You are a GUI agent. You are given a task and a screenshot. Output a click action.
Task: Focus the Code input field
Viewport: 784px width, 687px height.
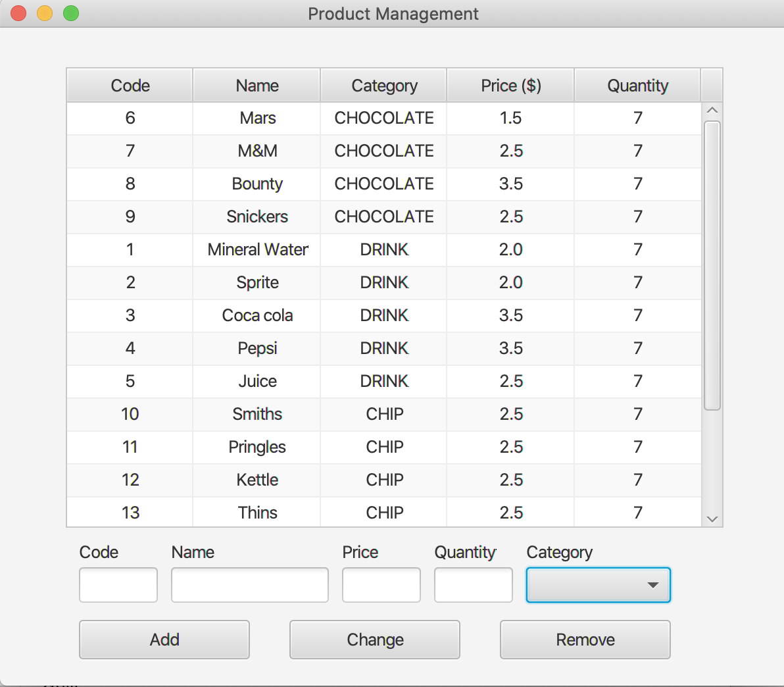(x=118, y=585)
